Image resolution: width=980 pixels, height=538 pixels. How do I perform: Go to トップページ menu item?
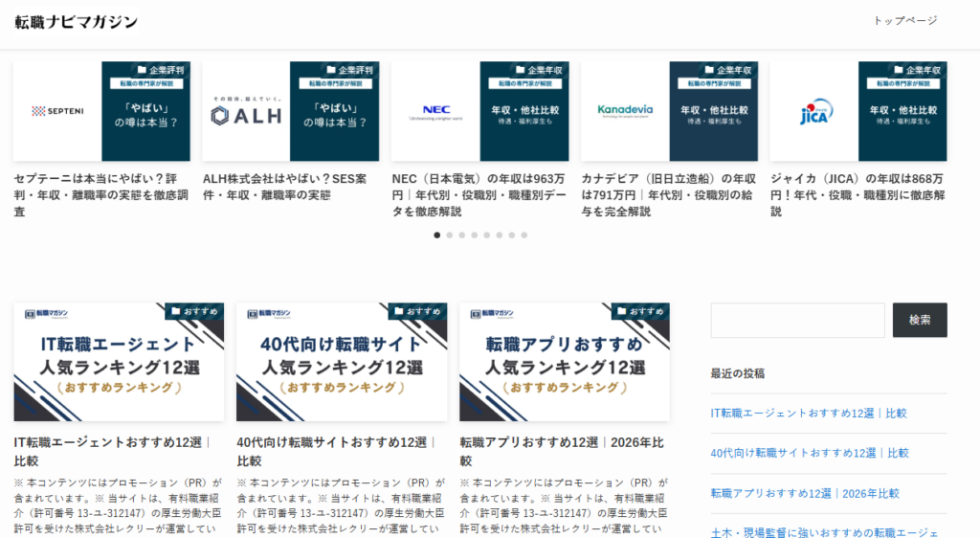tap(905, 21)
